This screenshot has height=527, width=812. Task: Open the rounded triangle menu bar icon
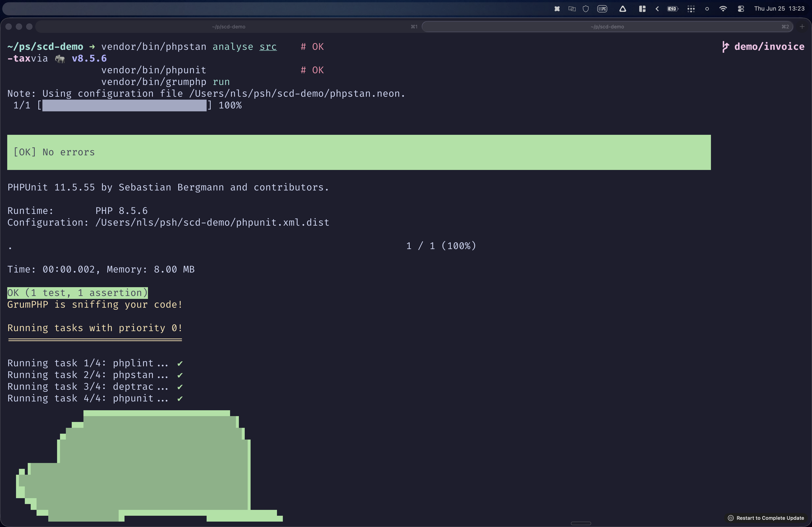pyautogui.click(x=623, y=9)
